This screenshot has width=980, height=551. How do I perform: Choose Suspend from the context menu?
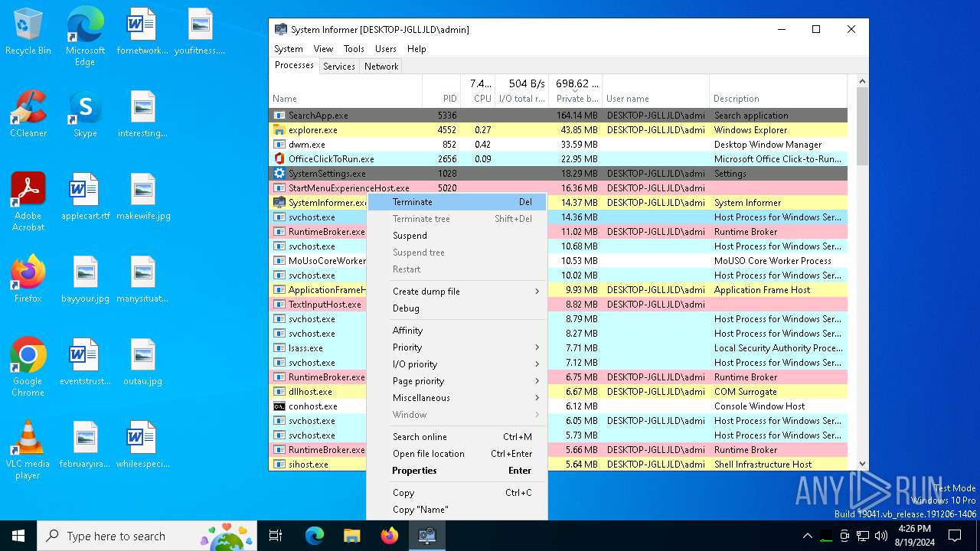tap(457, 236)
